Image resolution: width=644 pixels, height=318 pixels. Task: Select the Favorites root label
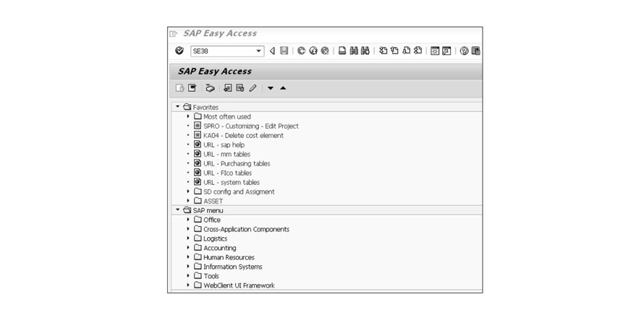pyautogui.click(x=206, y=107)
